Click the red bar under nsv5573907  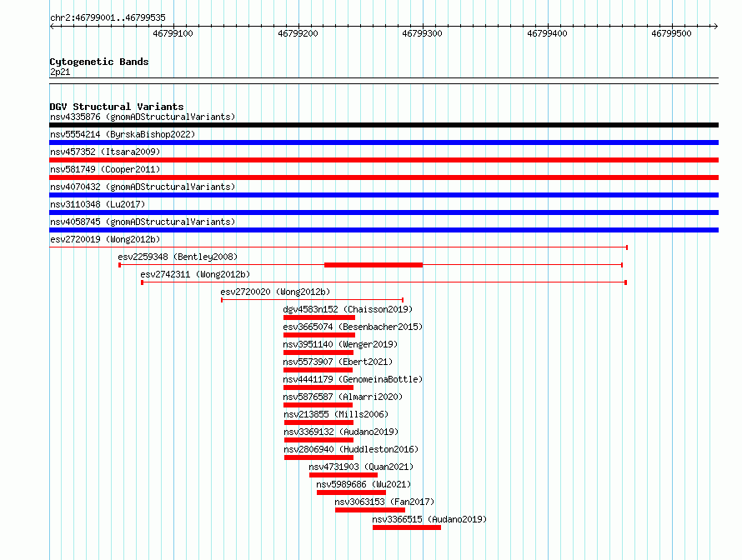tap(318, 370)
